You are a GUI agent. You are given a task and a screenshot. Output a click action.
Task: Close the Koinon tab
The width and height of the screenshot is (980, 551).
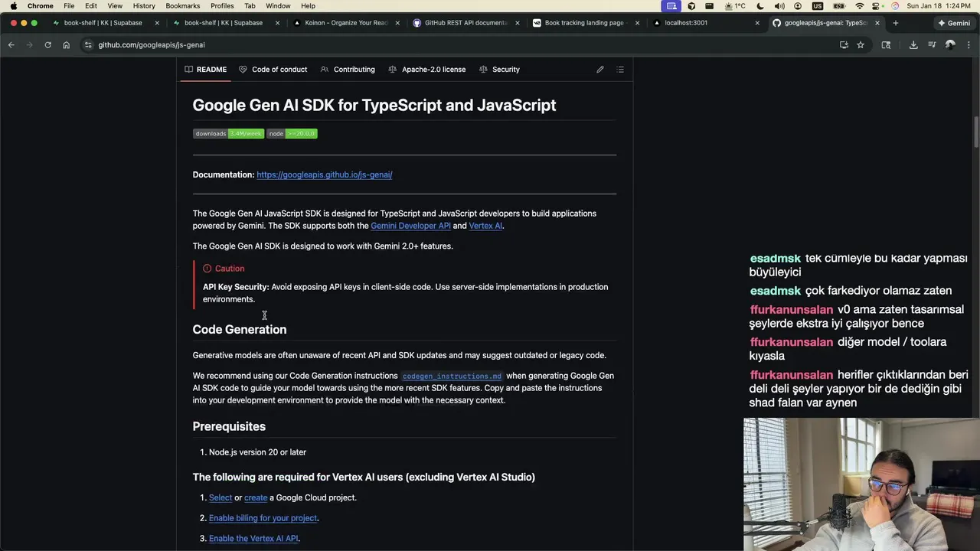pyautogui.click(x=397, y=23)
